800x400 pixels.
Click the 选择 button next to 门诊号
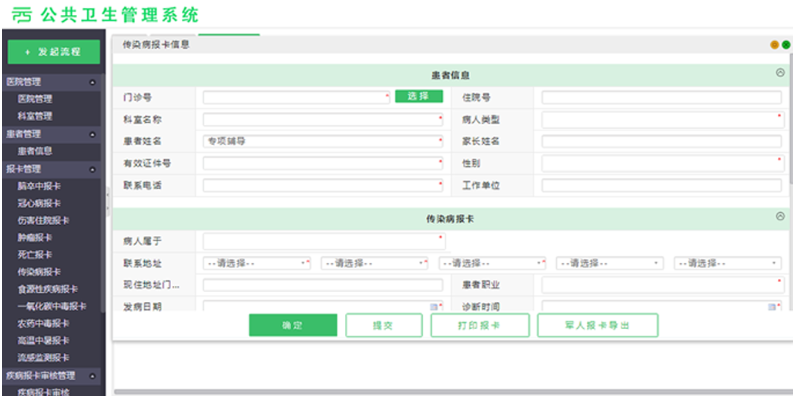[419, 96]
